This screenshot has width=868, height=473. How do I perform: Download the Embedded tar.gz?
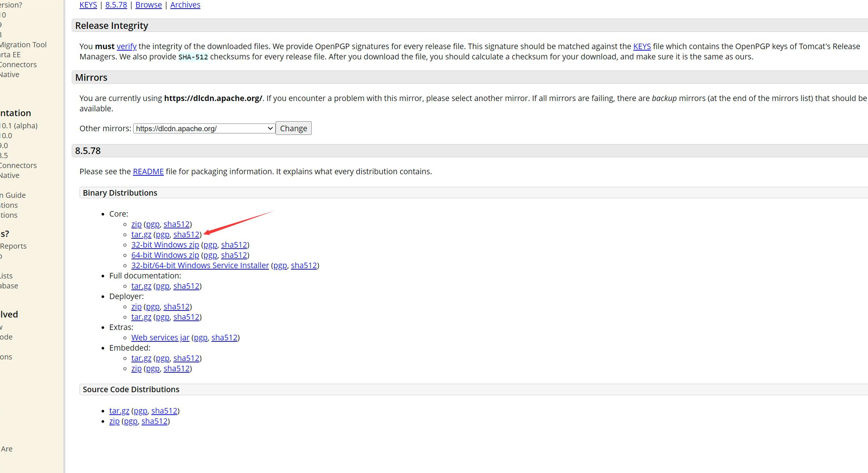click(x=141, y=358)
